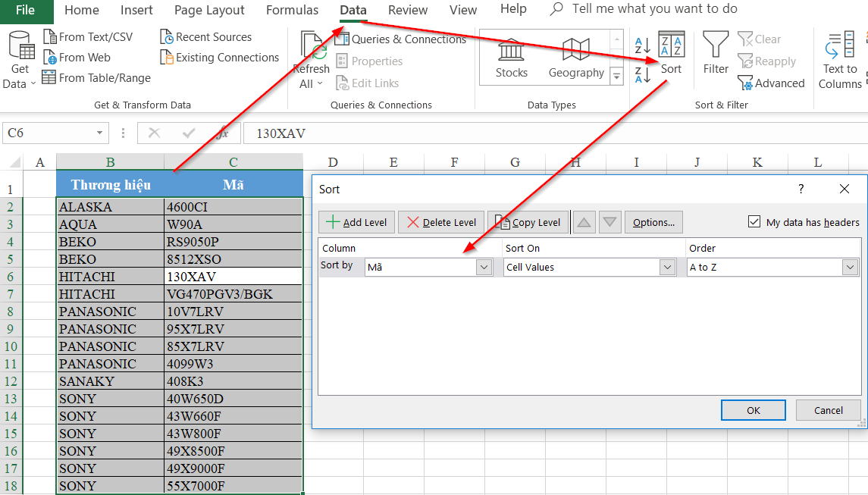The height and width of the screenshot is (495, 868).
Task: Sort A to Z ascending icon
Action: click(x=642, y=46)
